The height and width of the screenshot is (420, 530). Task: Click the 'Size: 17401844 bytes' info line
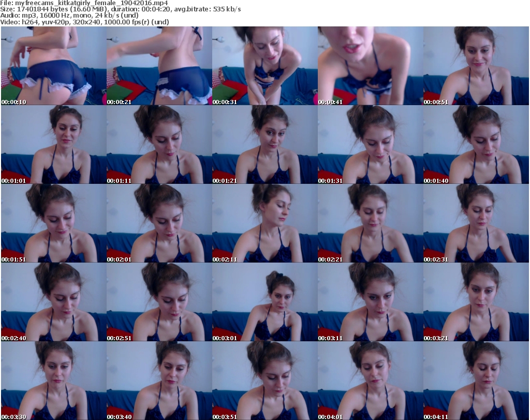121,9
